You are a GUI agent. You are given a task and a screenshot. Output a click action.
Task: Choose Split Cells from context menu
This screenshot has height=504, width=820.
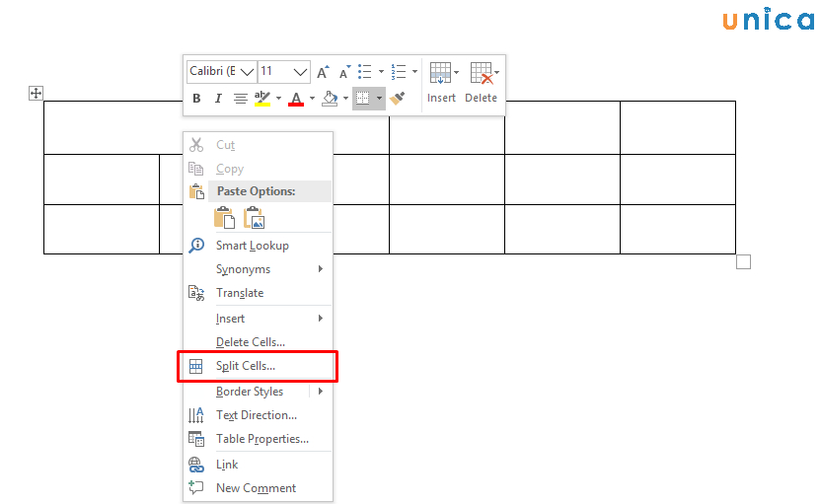[x=246, y=366]
